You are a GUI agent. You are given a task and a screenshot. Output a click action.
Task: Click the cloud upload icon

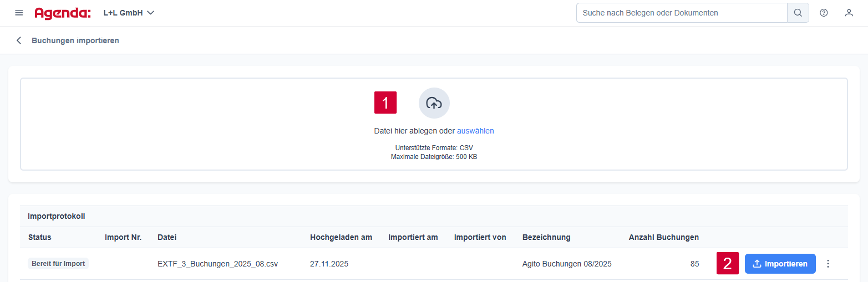point(434,103)
